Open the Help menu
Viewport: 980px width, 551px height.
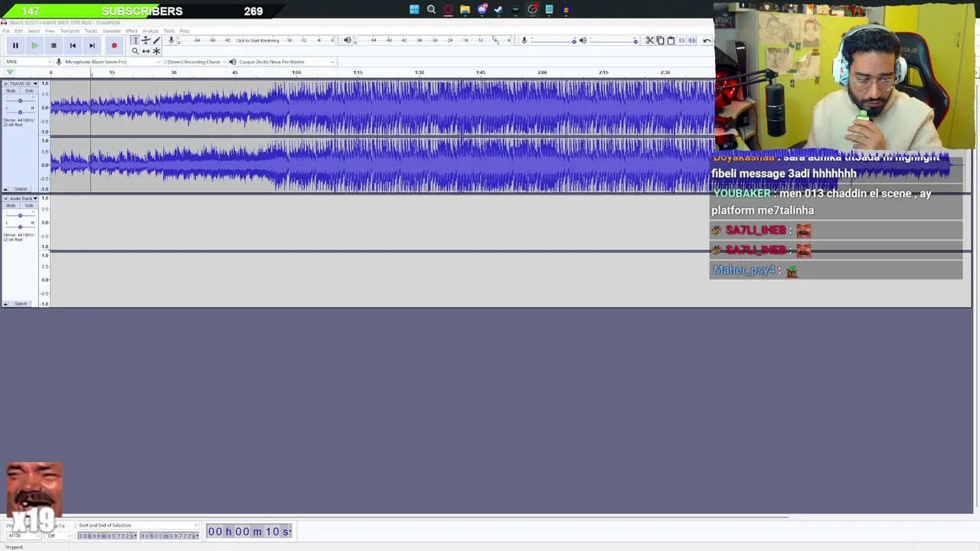coord(185,31)
